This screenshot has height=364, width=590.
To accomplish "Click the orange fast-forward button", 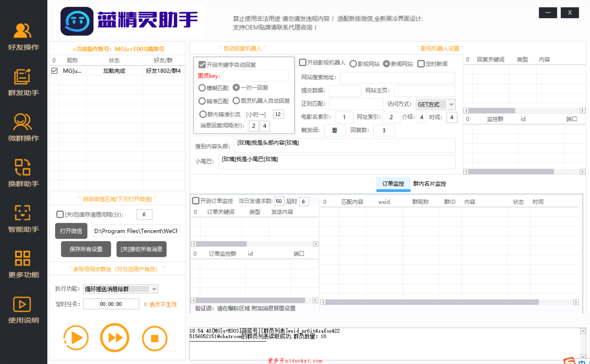I will 115,338.
